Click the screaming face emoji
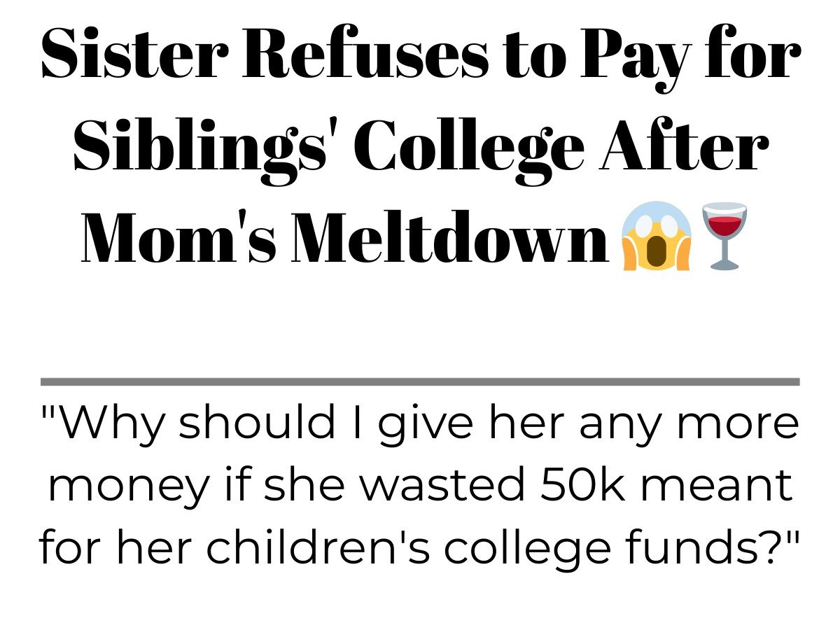 (x=656, y=236)
